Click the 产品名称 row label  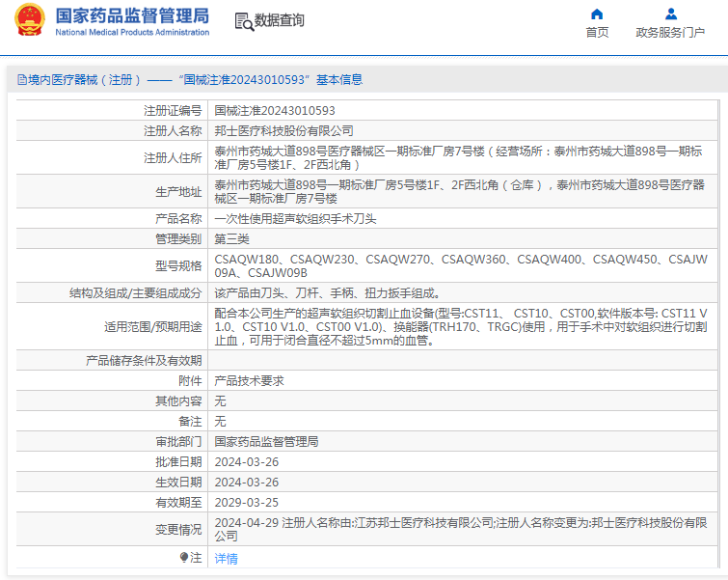(x=178, y=219)
